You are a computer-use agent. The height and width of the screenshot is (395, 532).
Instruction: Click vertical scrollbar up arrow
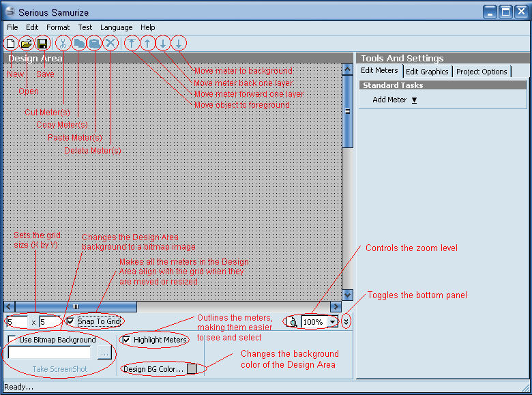[347, 69]
